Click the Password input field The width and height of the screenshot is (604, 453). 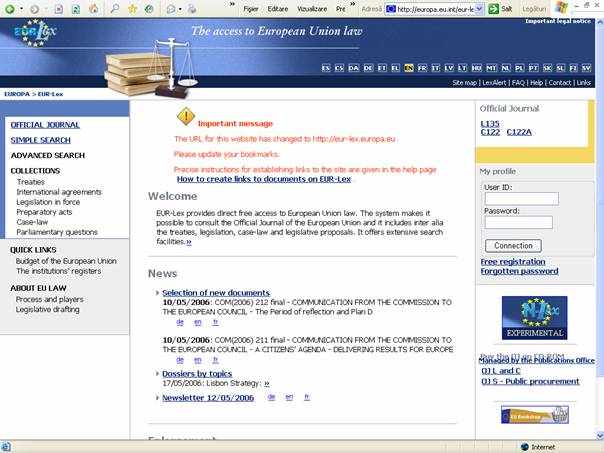(518, 222)
